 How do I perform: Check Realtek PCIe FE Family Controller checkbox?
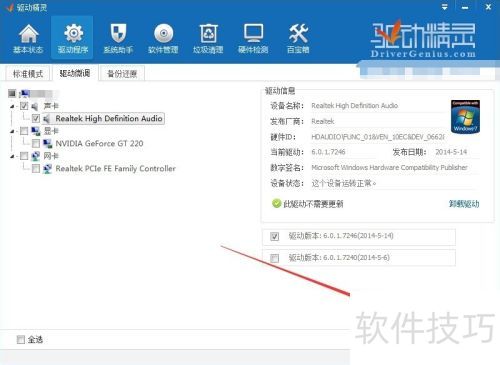[36, 169]
